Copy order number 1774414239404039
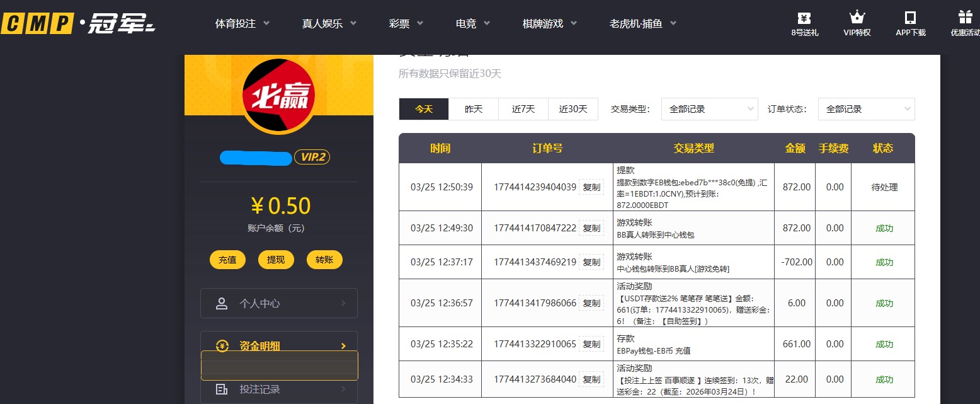Viewport: 980px width, 404px height. (591, 186)
